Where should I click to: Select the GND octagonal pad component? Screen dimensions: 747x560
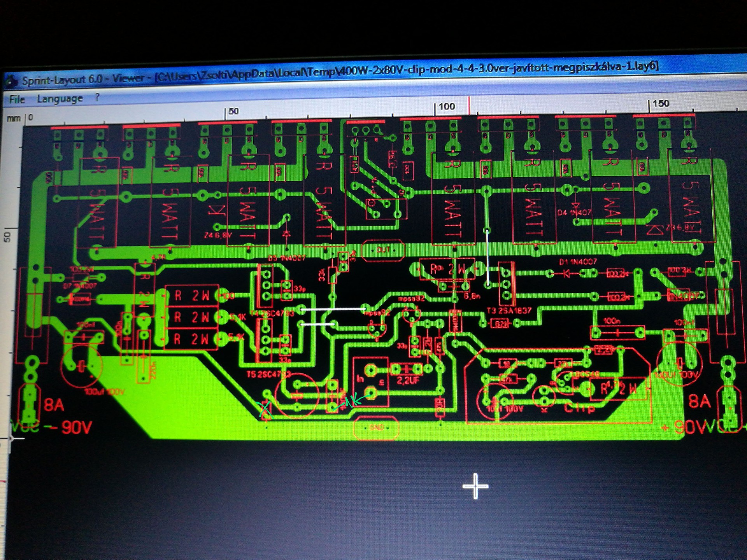point(376,428)
